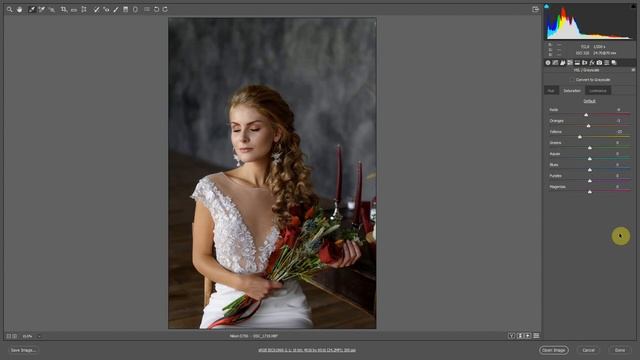Click the Yellows value input field
This screenshot has height=360, width=640.
point(619,132)
